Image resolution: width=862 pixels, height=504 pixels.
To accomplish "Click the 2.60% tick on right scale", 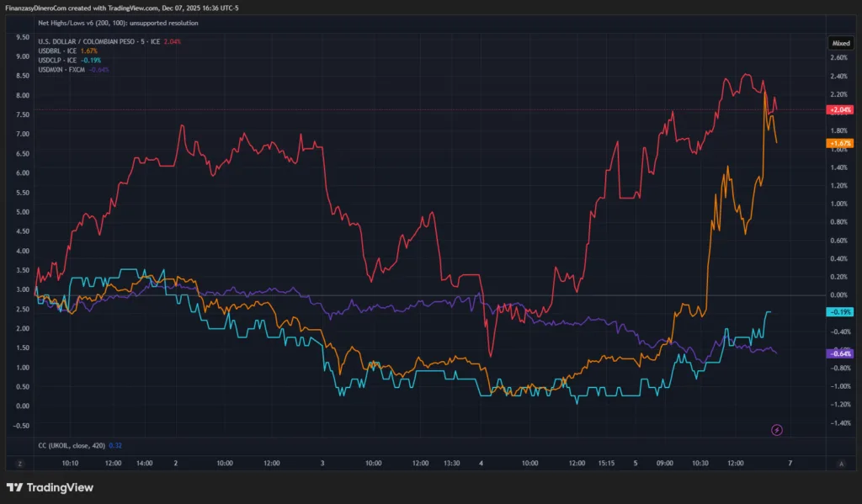I will coord(839,58).
